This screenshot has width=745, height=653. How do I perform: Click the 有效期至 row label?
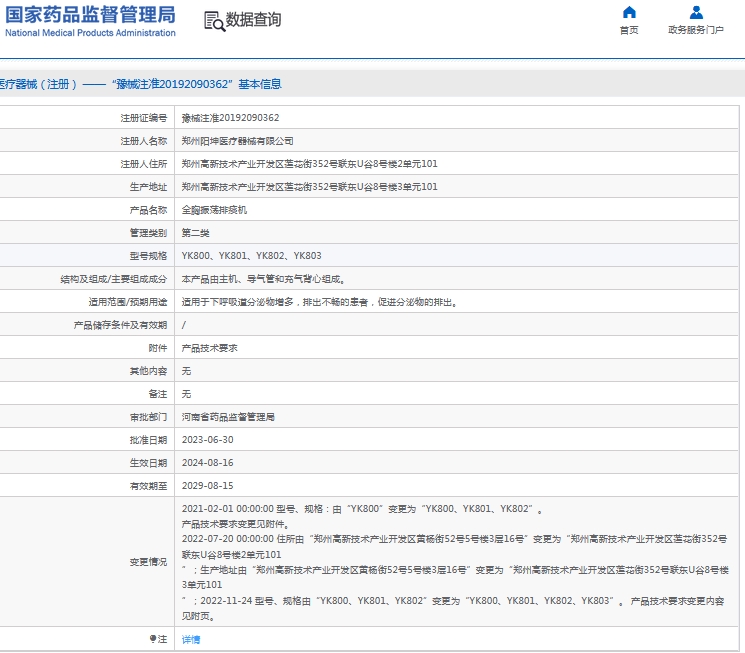tap(148, 486)
